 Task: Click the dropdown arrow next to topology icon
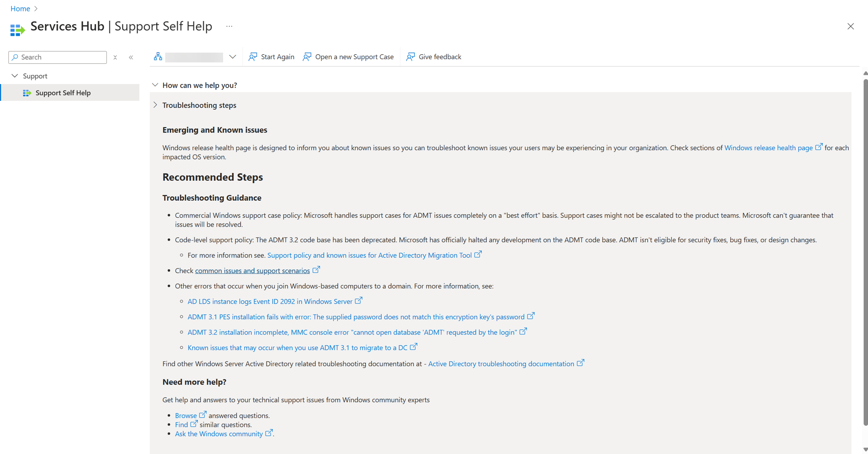tap(232, 57)
